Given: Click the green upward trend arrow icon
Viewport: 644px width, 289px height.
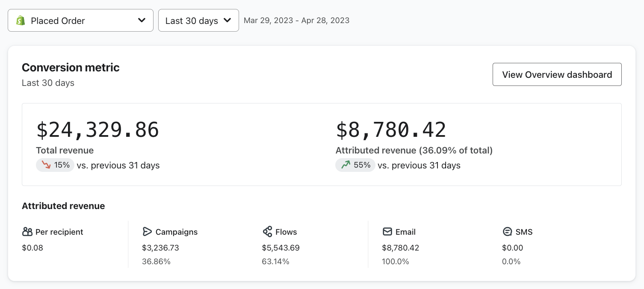Looking at the screenshot, I should tap(346, 165).
